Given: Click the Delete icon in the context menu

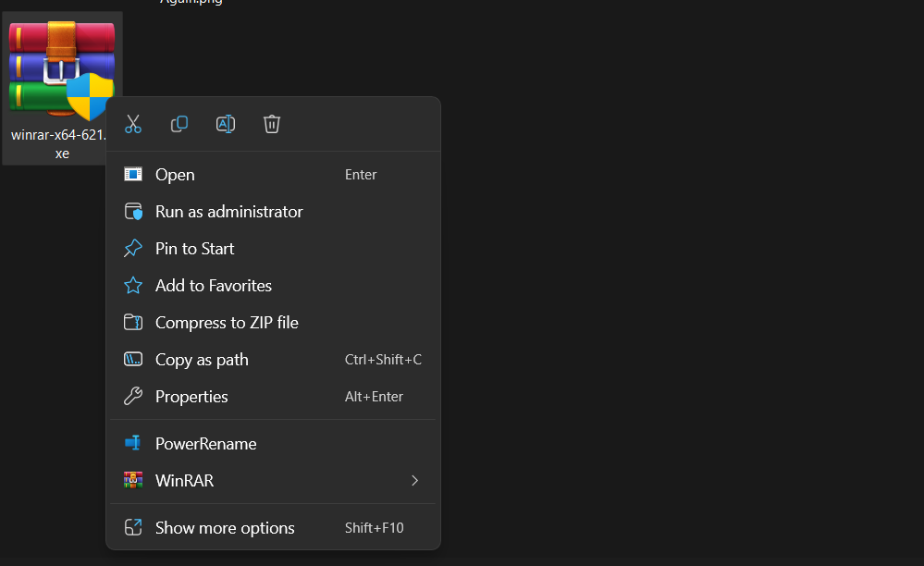Looking at the screenshot, I should [x=271, y=123].
